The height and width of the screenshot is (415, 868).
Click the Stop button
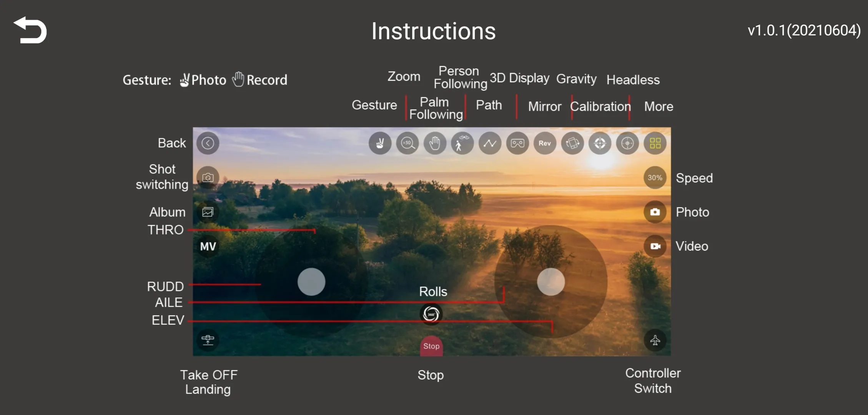pos(431,345)
